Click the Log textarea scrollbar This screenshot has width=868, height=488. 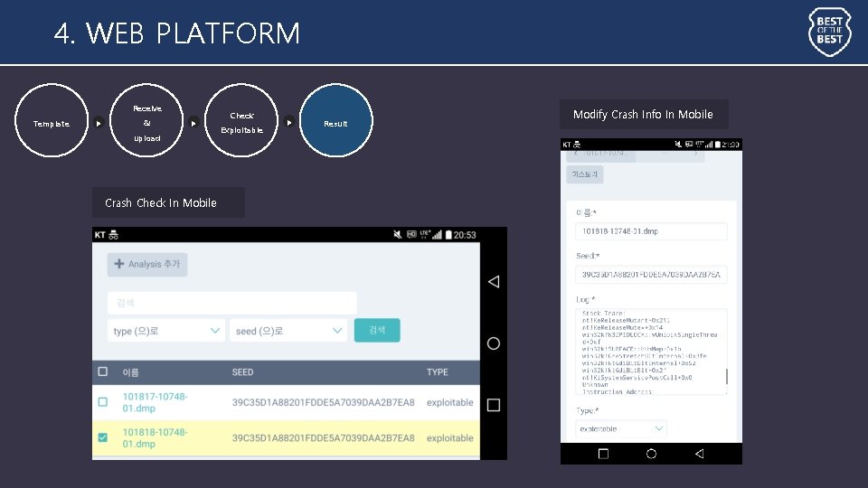[x=726, y=376]
